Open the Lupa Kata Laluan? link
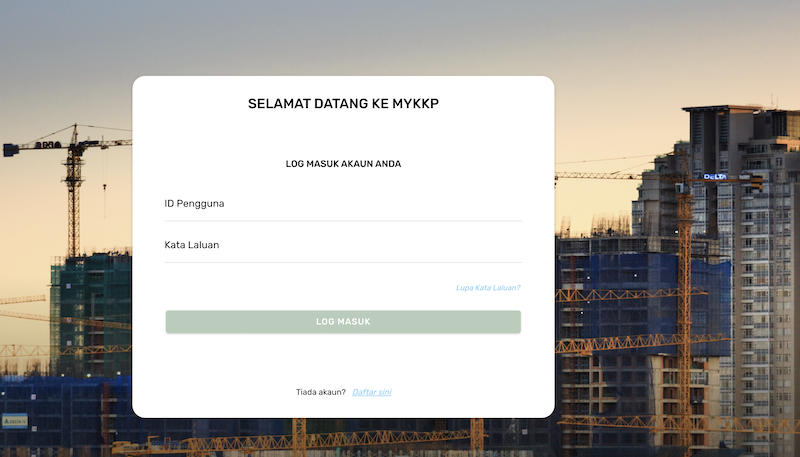Image resolution: width=800 pixels, height=457 pixels. [x=488, y=288]
